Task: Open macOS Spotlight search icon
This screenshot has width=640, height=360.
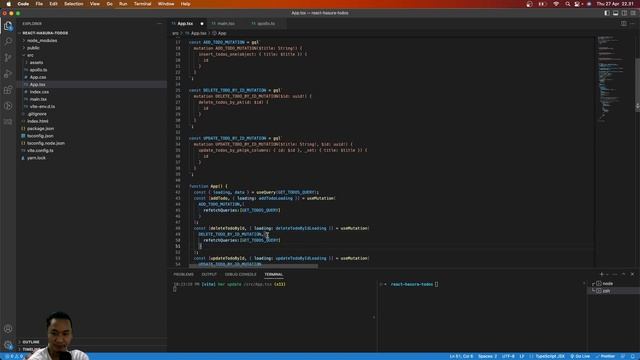Action: [567, 4]
